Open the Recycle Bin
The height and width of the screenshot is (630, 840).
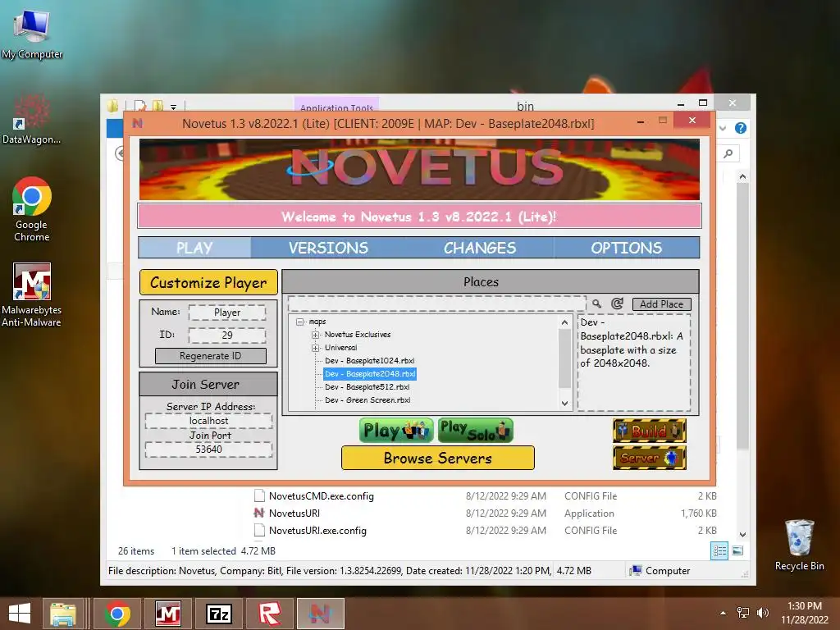[x=799, y=545]
